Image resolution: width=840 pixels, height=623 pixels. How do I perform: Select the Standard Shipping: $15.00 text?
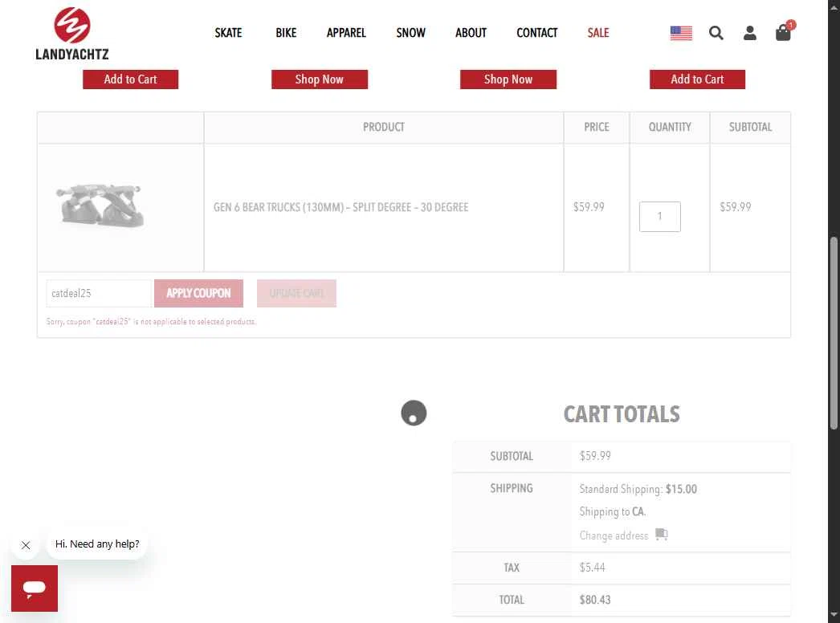(x=638, y=489)
